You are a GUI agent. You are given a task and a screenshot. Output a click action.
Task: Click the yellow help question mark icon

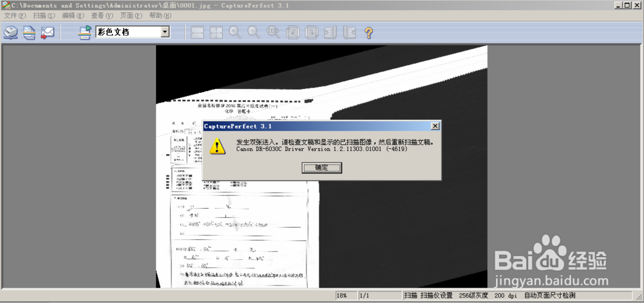[368, 32]
